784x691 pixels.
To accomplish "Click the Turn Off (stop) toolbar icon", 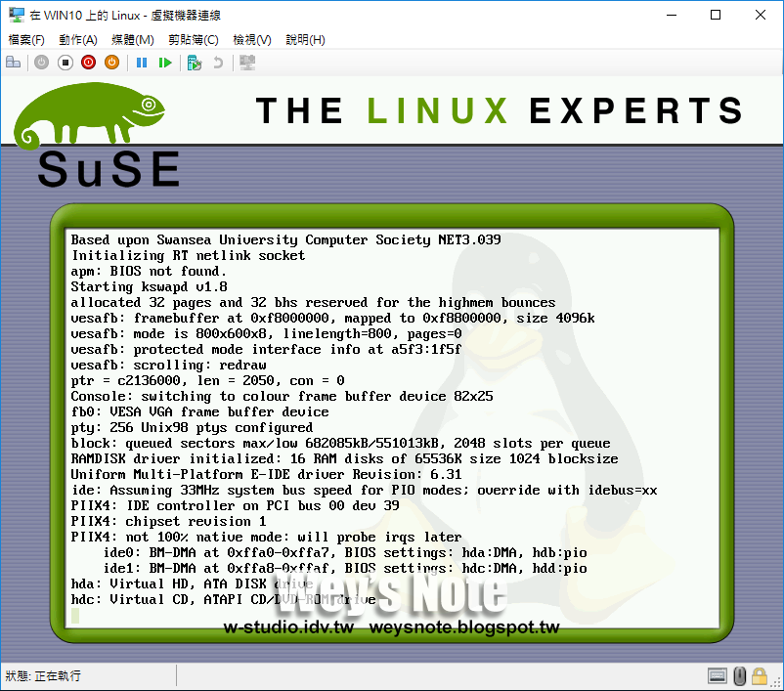I will (x=65, y=62).
